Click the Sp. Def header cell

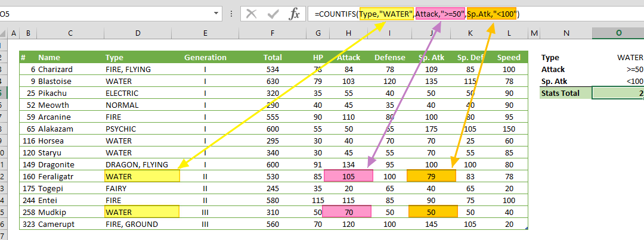[470, 57]
